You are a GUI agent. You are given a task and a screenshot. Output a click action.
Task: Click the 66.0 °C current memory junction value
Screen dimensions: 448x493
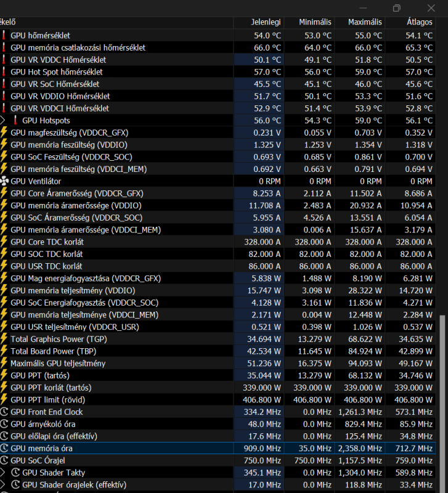click(x=267, y=47)
